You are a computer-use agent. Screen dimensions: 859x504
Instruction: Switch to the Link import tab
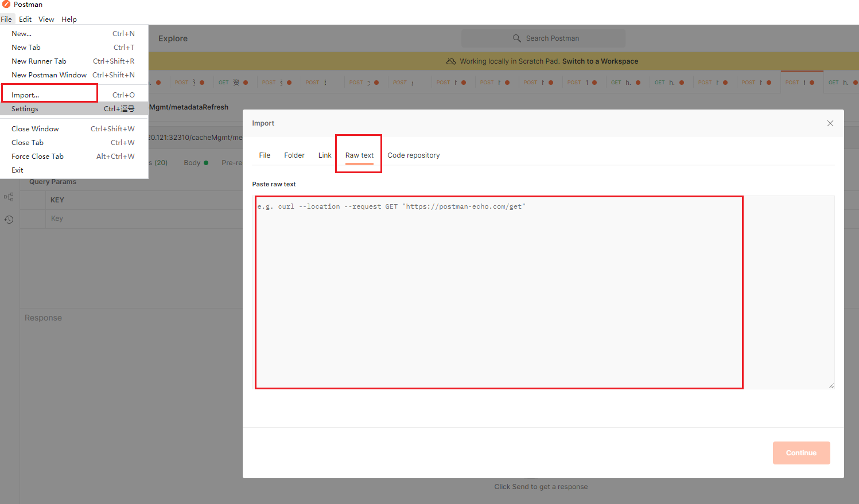pos(325,155)
